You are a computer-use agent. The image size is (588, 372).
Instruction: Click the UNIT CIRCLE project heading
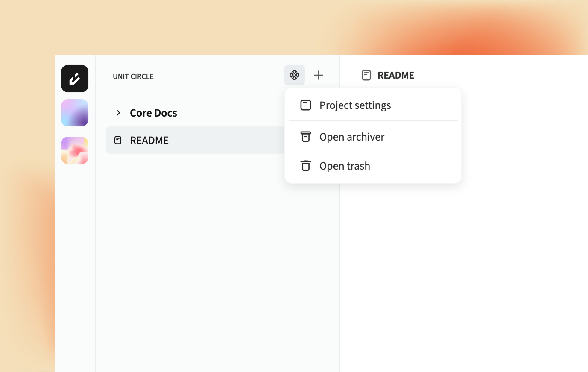(x=133, y=76)
